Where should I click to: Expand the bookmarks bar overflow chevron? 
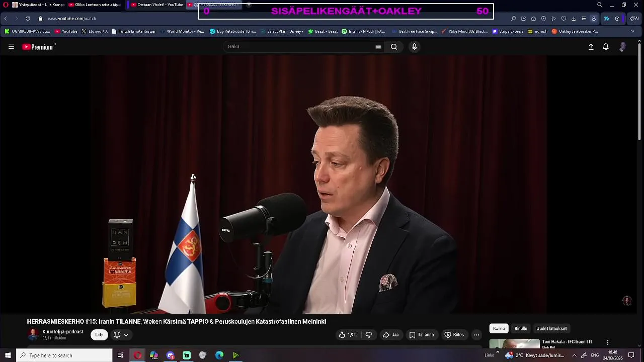pos(632,31)
